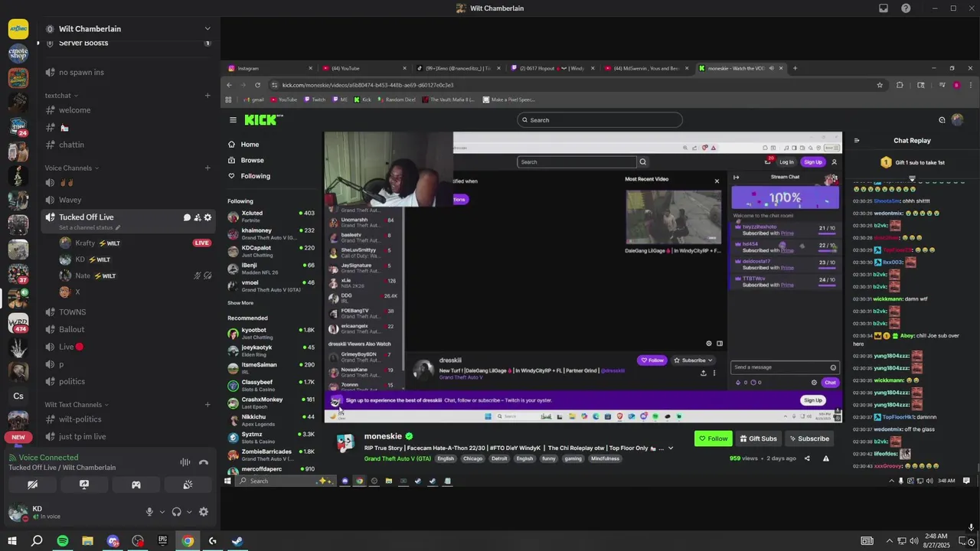Start an activity with the gamepad button
The height and width of the screenshot is (551, 980).
(x=136, y=484)
